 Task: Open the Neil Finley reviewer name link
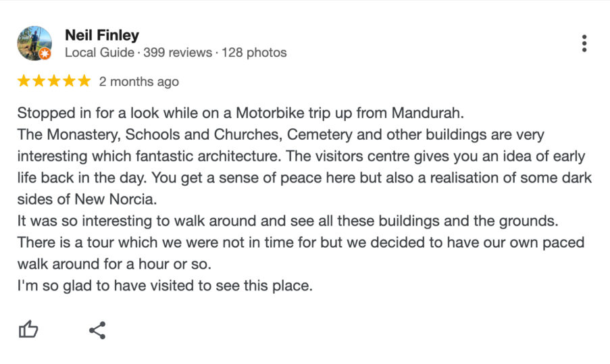coord(102,35)
